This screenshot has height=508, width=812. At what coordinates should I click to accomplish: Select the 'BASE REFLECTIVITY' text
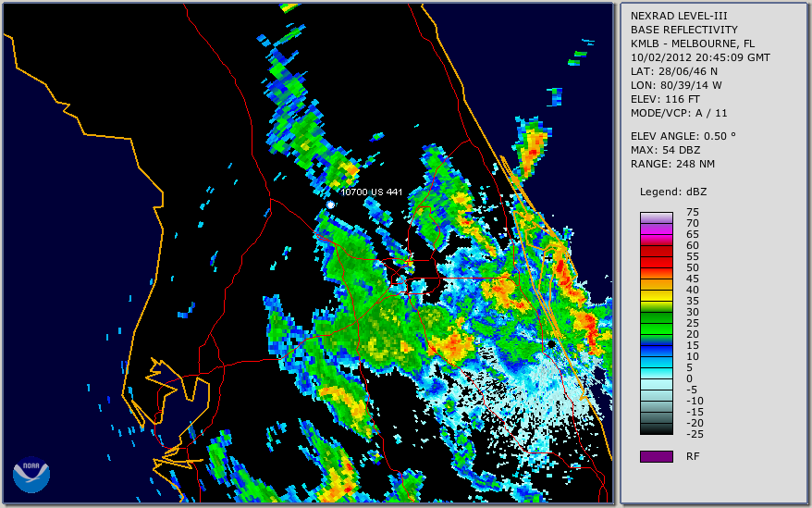pos(684,30)
